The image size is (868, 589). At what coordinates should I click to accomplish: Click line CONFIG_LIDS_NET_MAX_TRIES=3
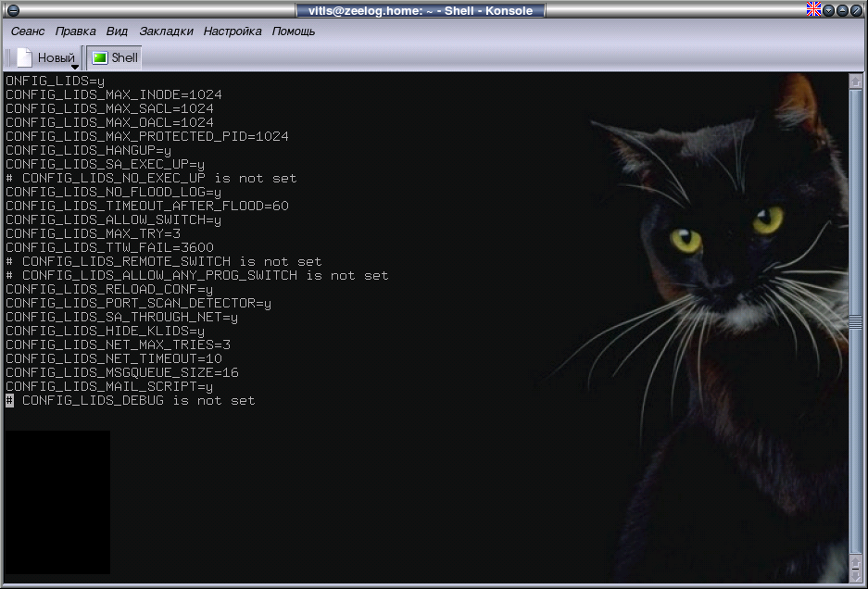click(x=118, y=345)
